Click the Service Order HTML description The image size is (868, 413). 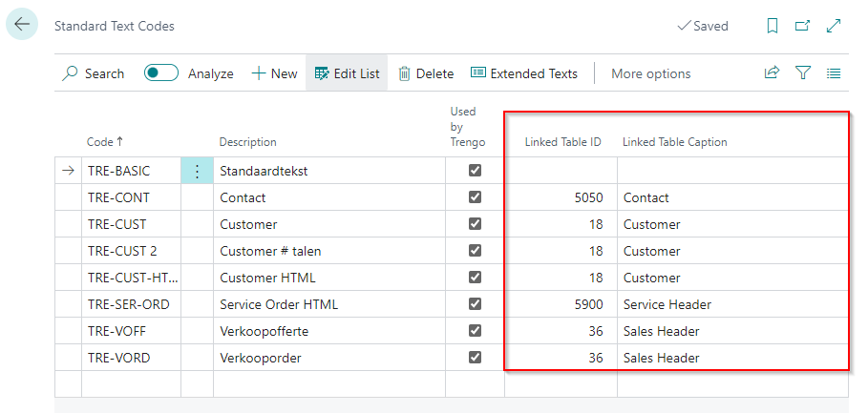pos(329,304)
